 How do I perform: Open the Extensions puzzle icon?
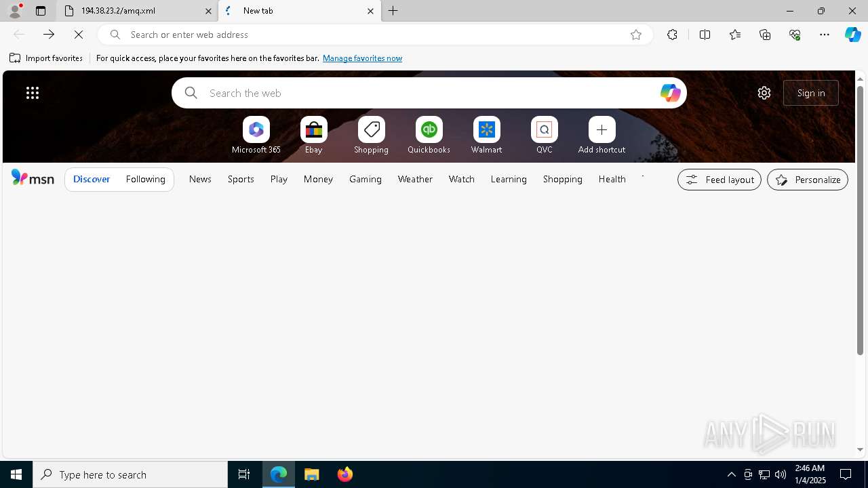(672, 35)
